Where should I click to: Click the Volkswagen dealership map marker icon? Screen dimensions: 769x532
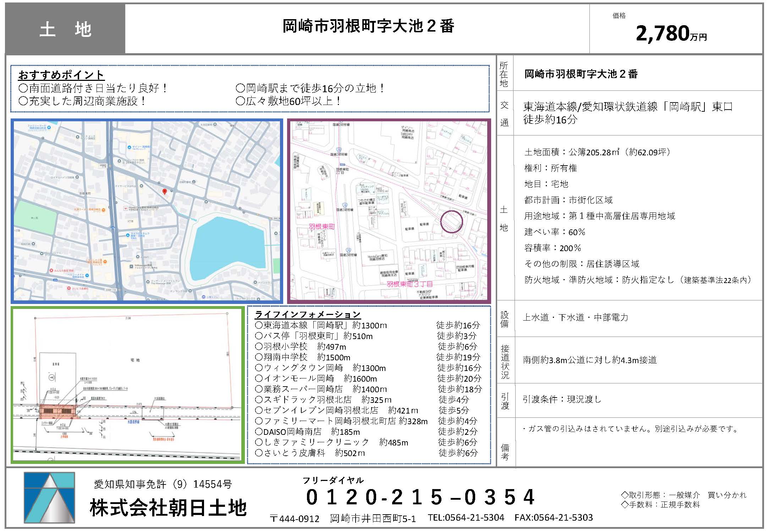pyautogui.click(x=131, y=266)
